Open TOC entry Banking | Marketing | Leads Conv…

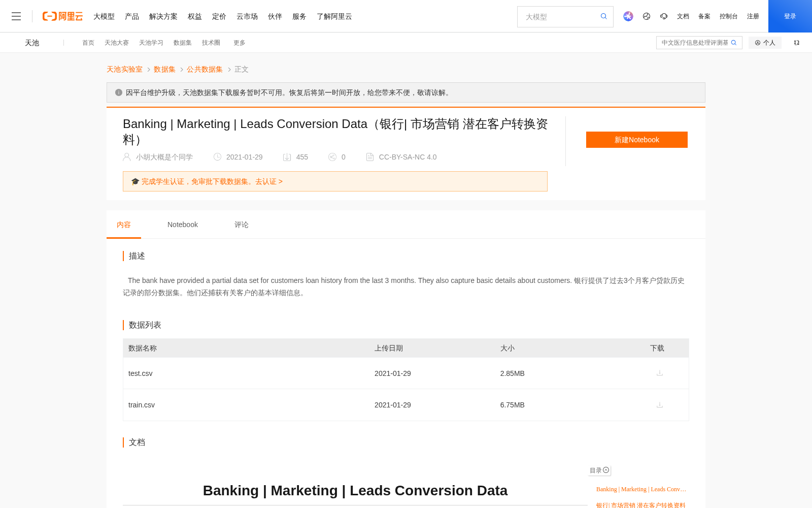coord(641,489)
